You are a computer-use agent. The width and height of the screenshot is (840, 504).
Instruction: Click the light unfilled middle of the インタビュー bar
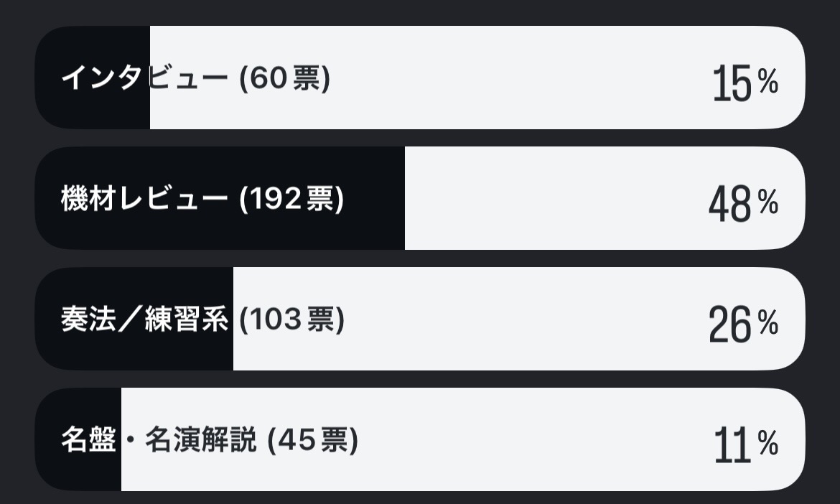tap(503, 78)
